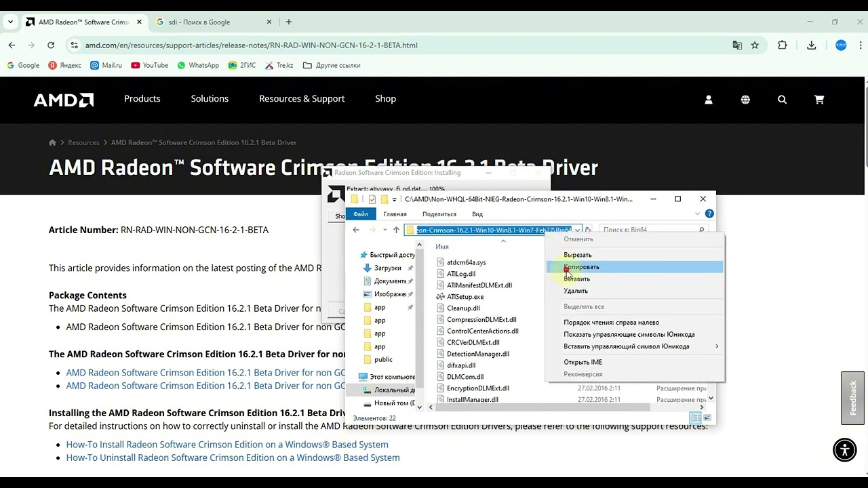This screenshot has width=868, height=488.
Task: Open AMD language globe icon
Action: [x=745, y=100]
